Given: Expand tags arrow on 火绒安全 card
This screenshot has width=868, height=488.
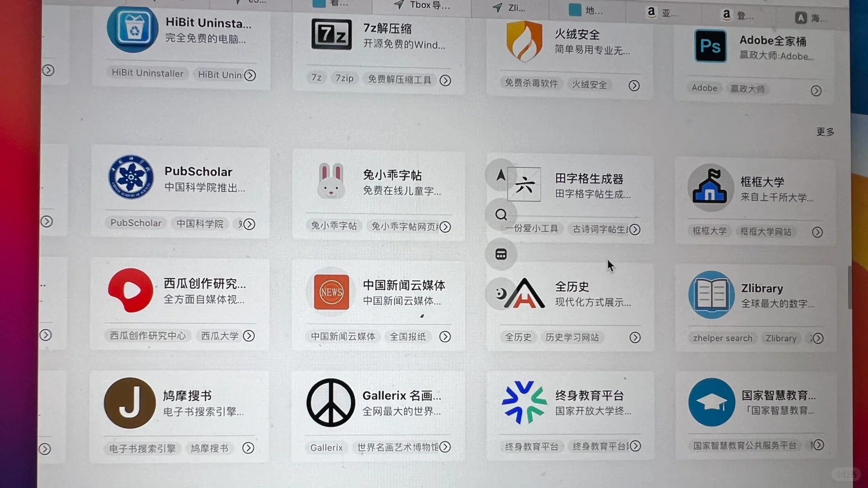Looking at the screenshot, I should coord(634,85).
